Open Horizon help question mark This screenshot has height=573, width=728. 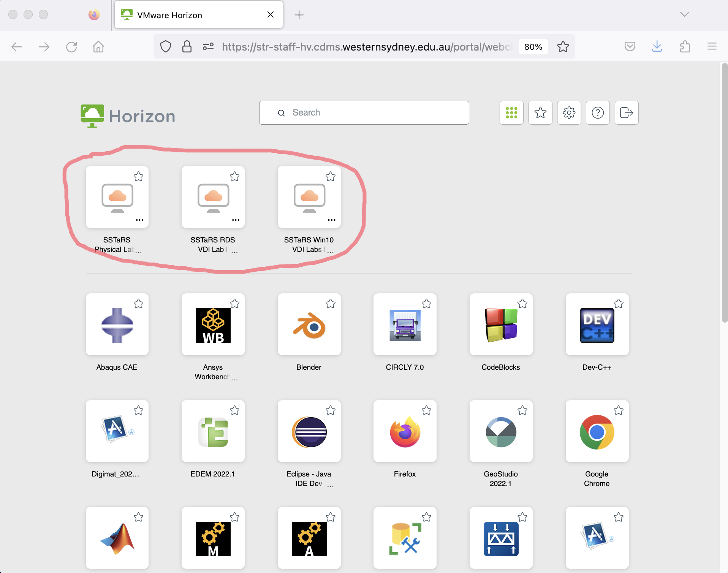(598, 112)
